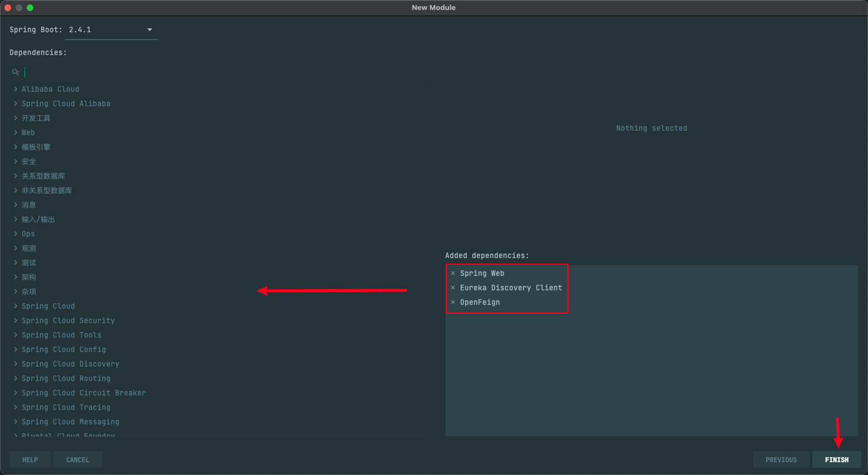
Task: Expand the Alibaba Cloud category
Action: (x=16, y=89)
